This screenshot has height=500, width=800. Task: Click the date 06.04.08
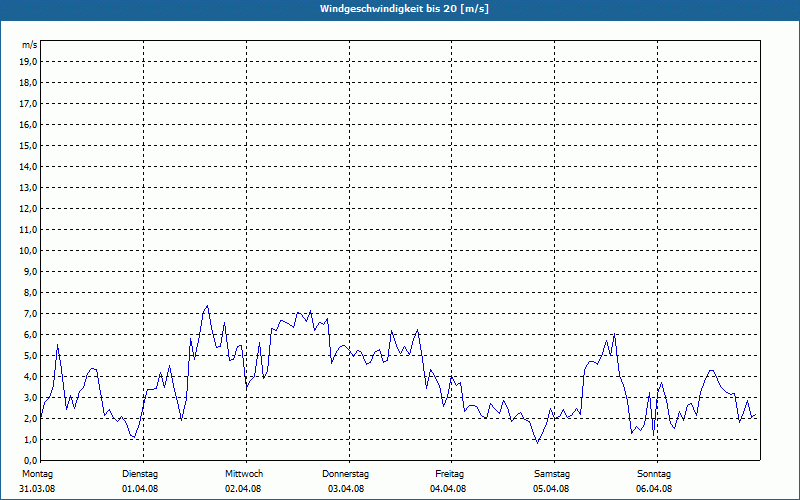(x=654, y=489)
